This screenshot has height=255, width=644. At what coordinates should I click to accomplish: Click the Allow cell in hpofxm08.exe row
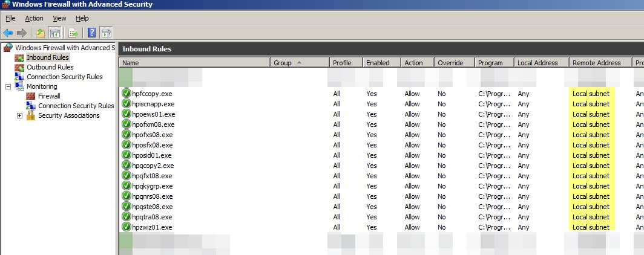tap(412, 124)
